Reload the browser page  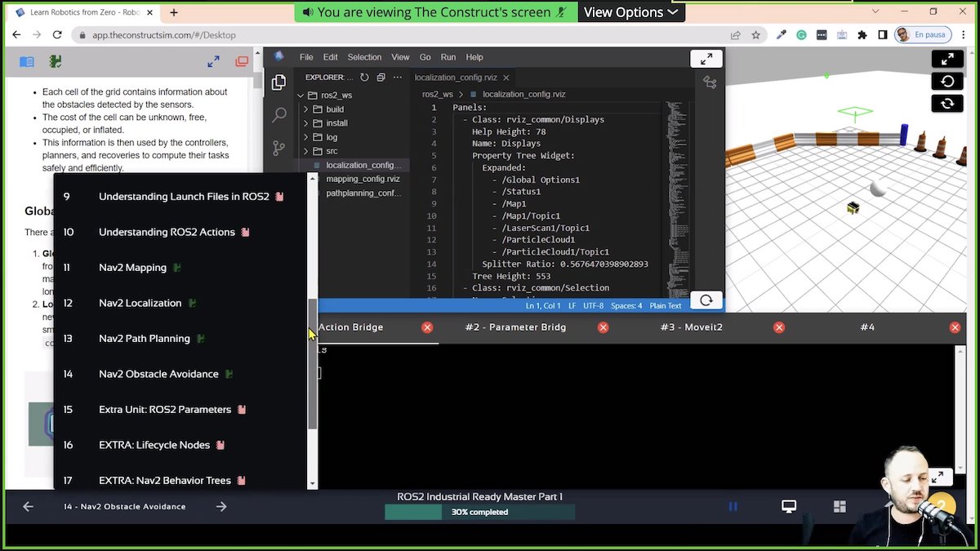click(x=57, y=35)
